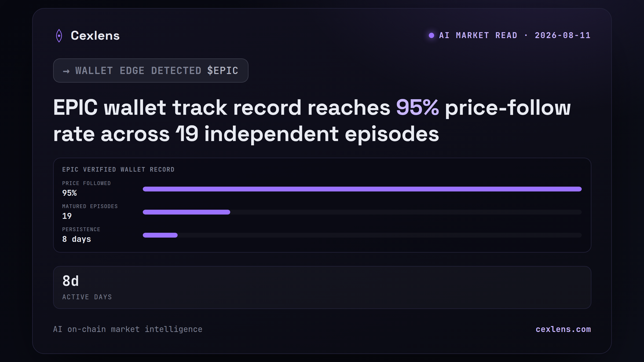The width and height of the screenshot is (644, 362).
Task: Click the Matured Episodes progress bar
Action: pos(362,212)
